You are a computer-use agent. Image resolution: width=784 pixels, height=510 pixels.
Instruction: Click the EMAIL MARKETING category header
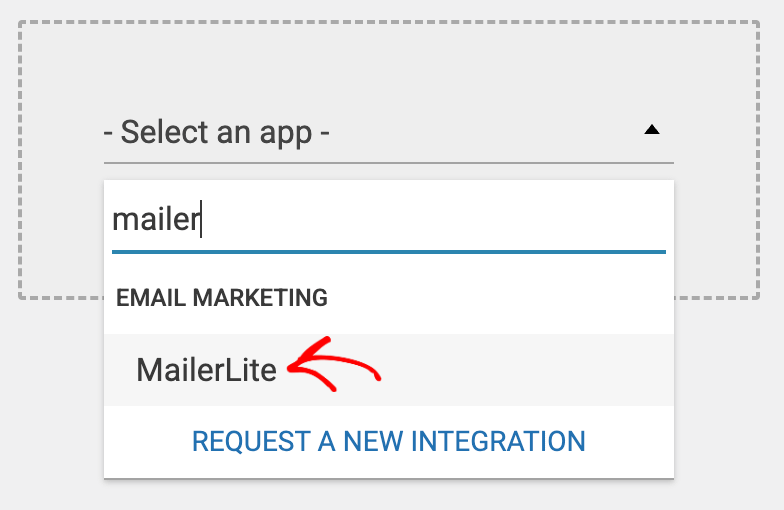222,297
